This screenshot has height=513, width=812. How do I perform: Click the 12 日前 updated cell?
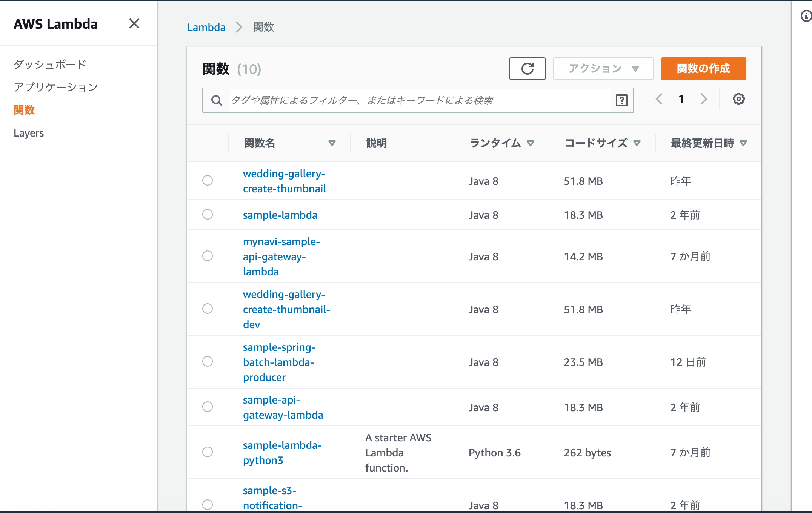point(688,362)
